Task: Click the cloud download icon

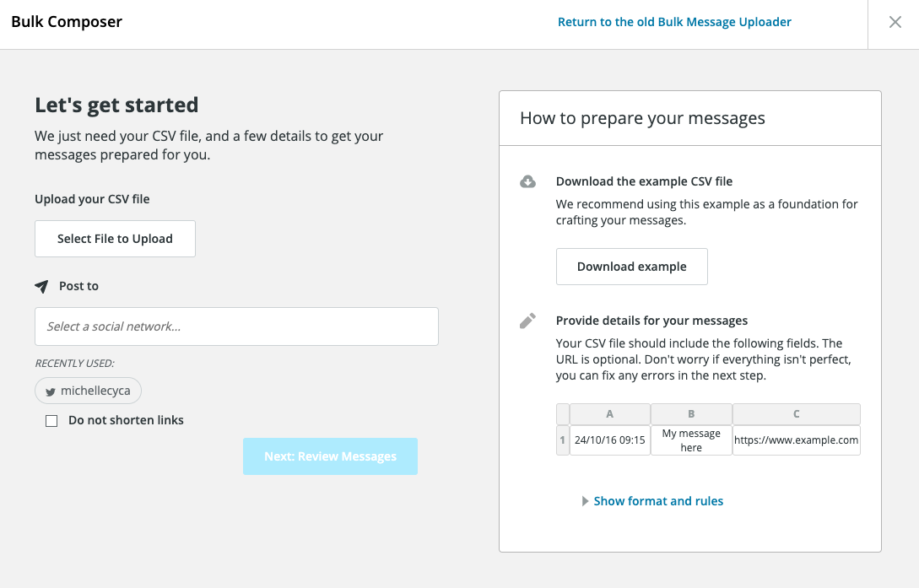Action: [x=527, y=181]
